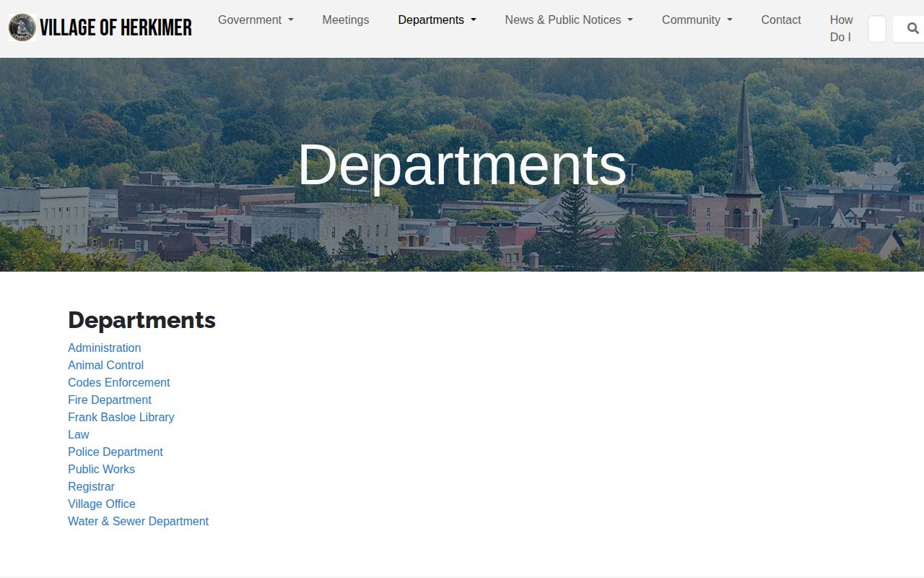The height and width of the screenshot is (578, 924).
Task: Open the How Do I menu item
Action: tap(841, 28)
